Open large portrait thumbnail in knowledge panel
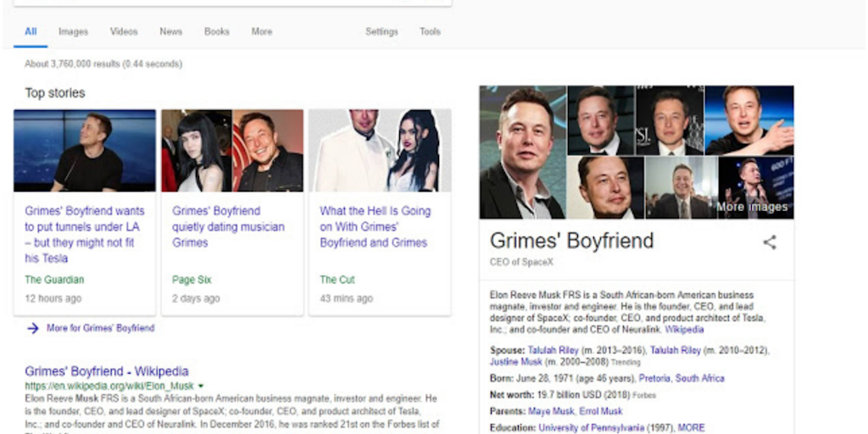 (523, 153)
